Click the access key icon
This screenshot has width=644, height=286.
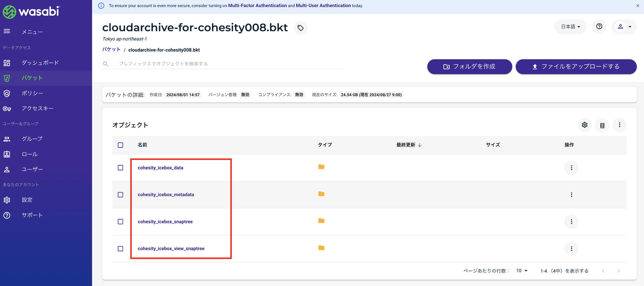(7, 109)
